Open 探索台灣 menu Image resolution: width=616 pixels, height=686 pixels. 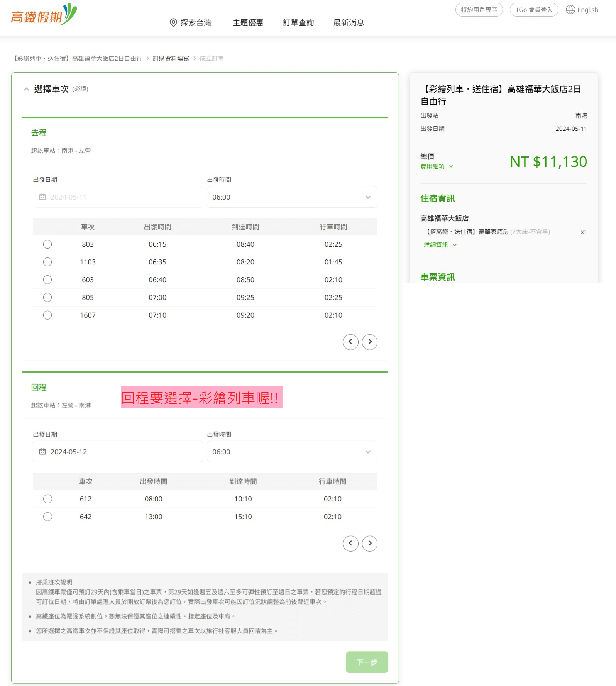pyautogui.click(x=191, y=23)
